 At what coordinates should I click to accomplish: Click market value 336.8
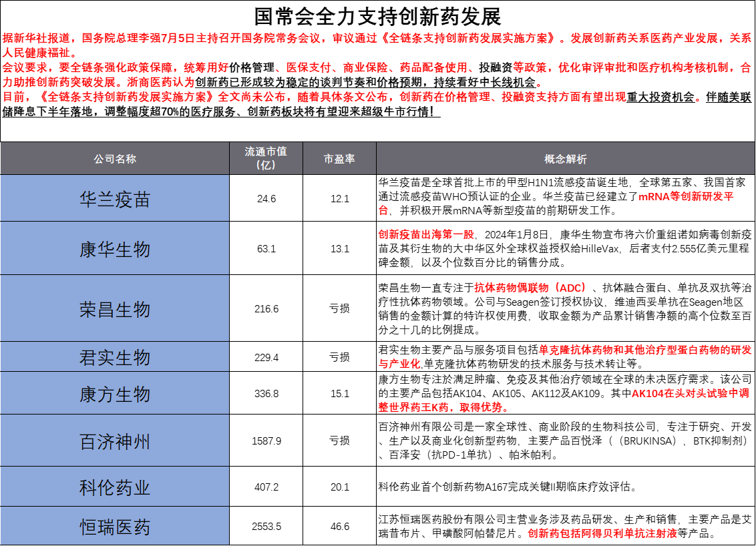(266, 394)
